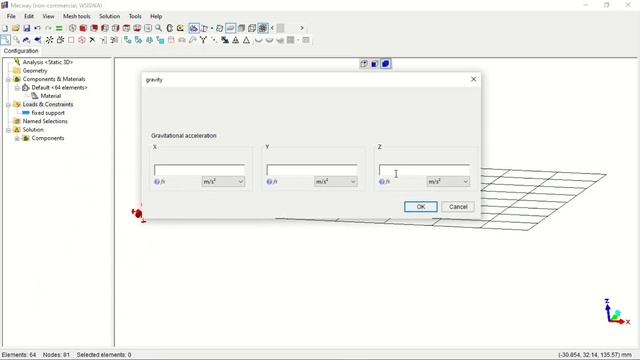Click the Y gravitational acceleration input field

(x=312, y=170)
